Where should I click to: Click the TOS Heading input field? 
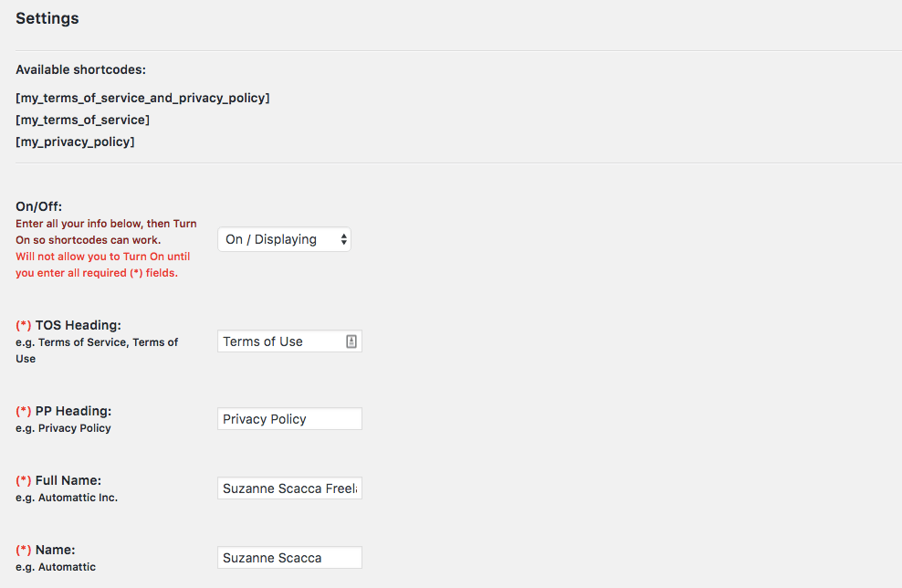click(x=289, y=341)
